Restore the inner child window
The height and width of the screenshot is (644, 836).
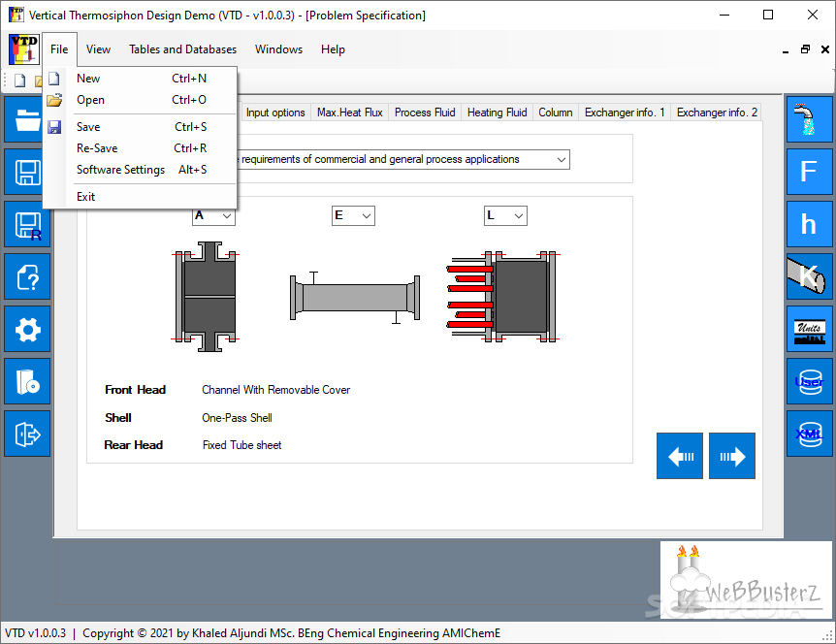click(x=805, y=49)
